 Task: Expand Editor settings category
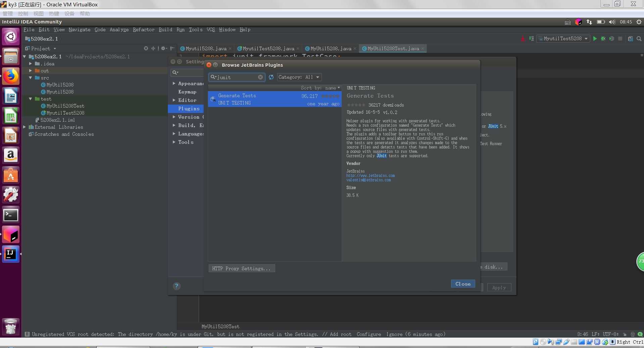pos(174,100)
